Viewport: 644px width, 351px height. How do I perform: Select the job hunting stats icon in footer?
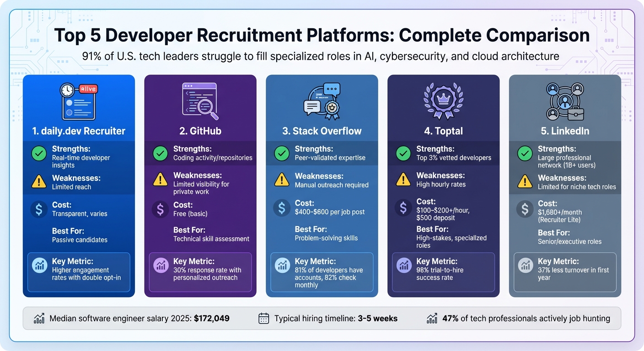click(x=432, y=318)
